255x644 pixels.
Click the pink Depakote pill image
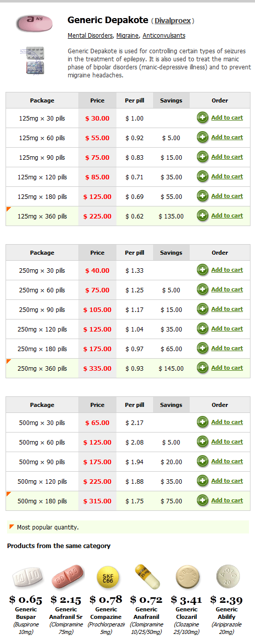pos(34,23)
